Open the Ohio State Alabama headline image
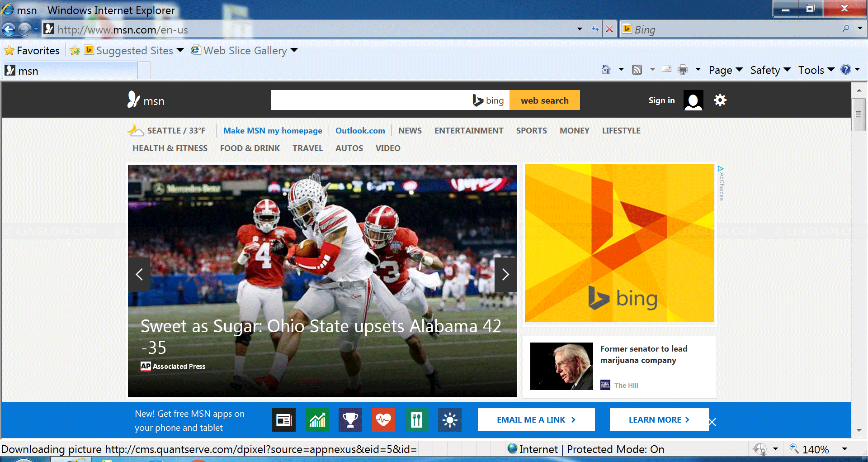Screen dimensions: 868x462 [x=322, y=281]
